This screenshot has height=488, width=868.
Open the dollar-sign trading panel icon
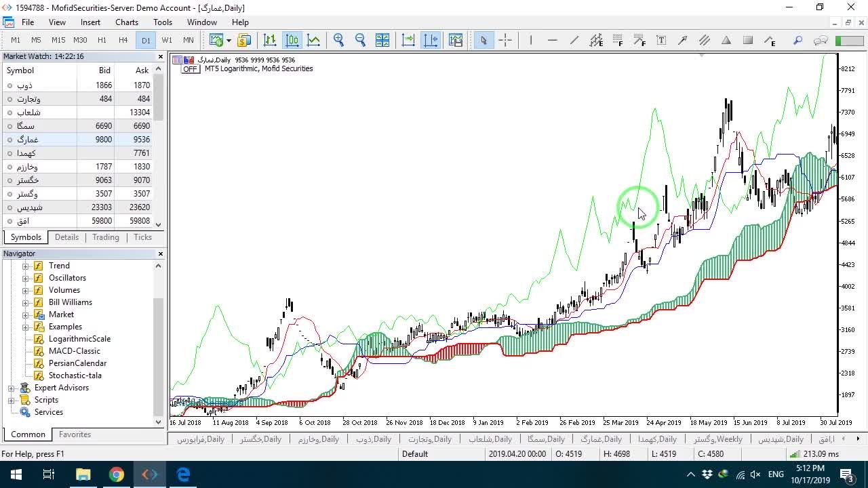click(x=243, y=40)
